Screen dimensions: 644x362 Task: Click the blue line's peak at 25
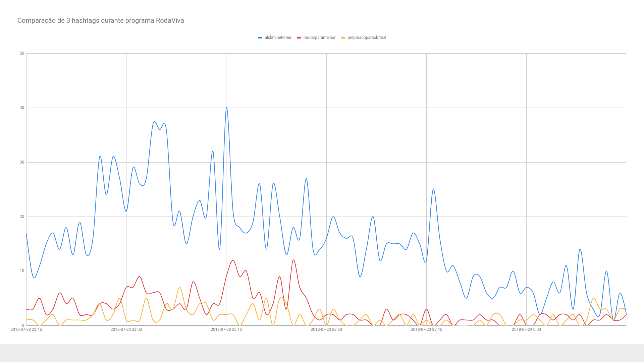(x=433, y=189)
